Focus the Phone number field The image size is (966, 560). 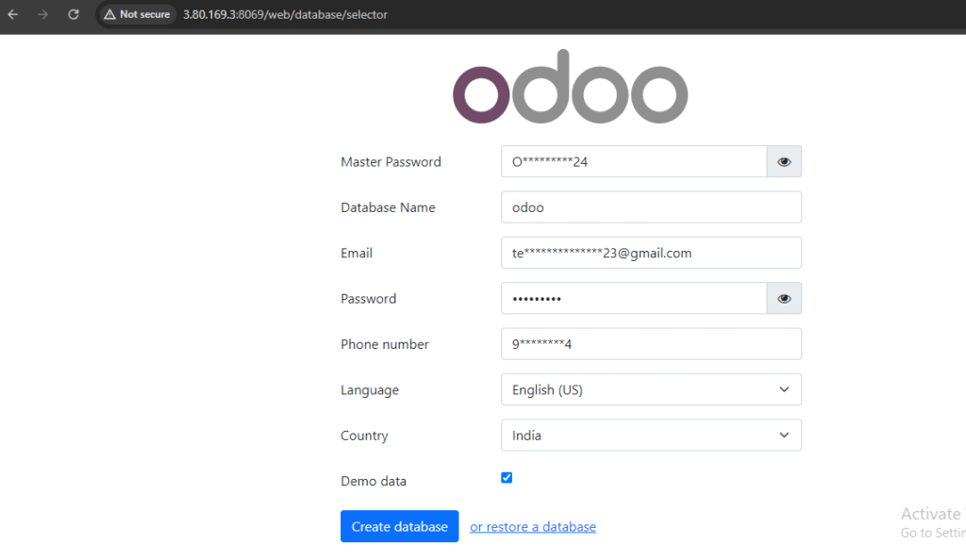coord(651,344)
